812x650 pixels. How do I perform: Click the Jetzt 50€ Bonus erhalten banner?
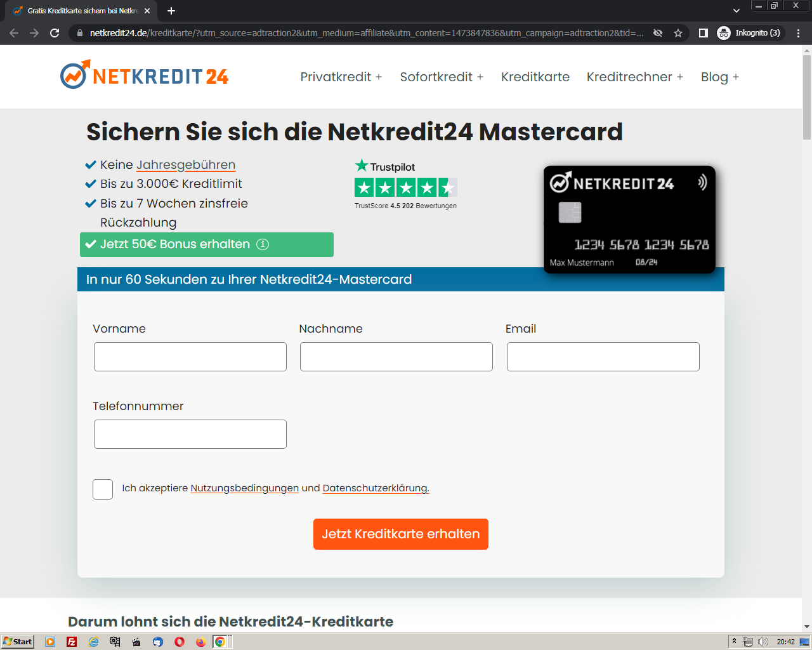(x=207, y=244)
